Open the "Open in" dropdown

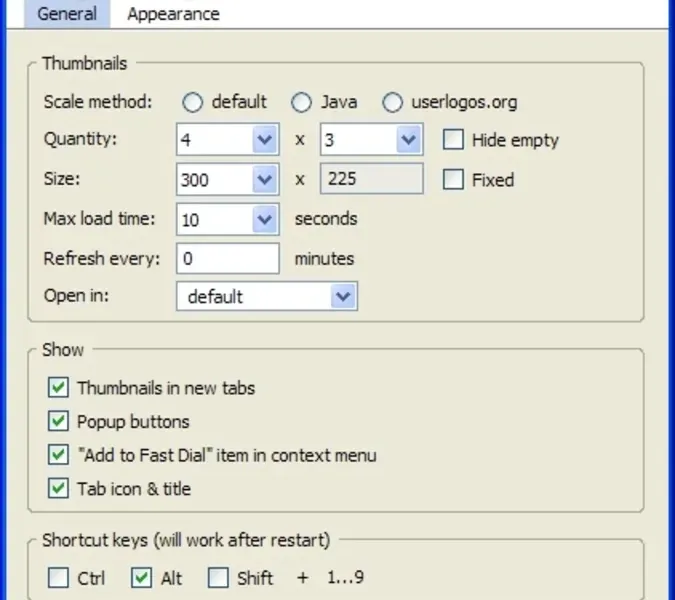(x=344, y=296)
